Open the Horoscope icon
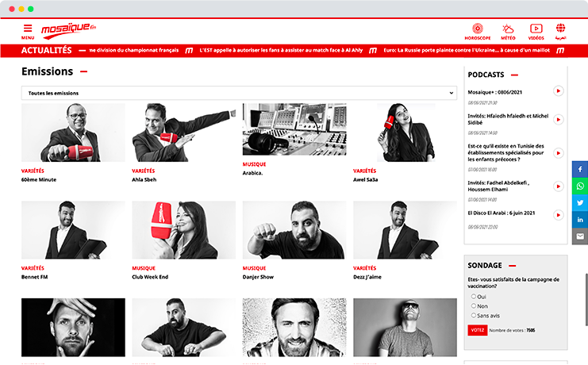The width and height of the screenshot is (588, 365). pos(478,32)
